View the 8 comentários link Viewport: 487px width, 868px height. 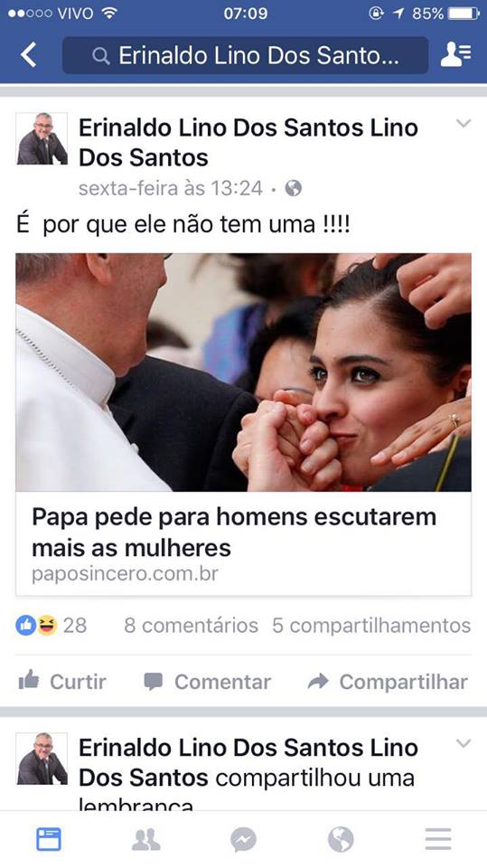(x=191, y=625)
